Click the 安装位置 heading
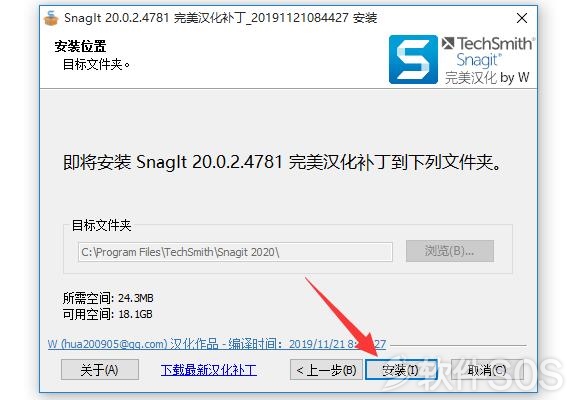 tap(80, 46)
